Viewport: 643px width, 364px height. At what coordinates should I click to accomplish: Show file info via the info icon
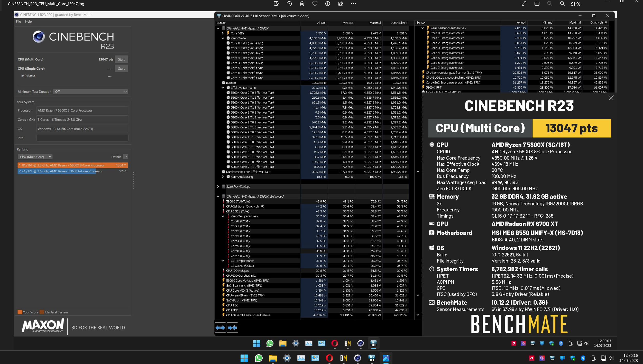327,4
